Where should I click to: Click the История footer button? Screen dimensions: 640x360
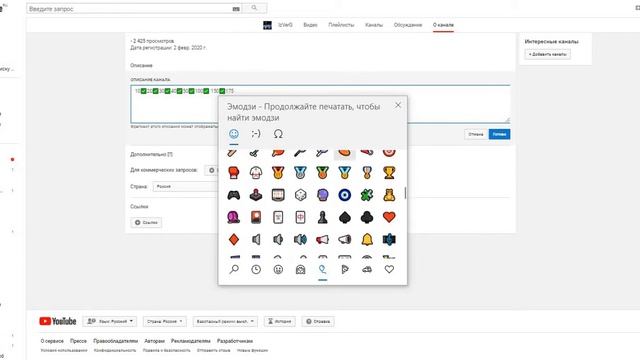point(280,321)
